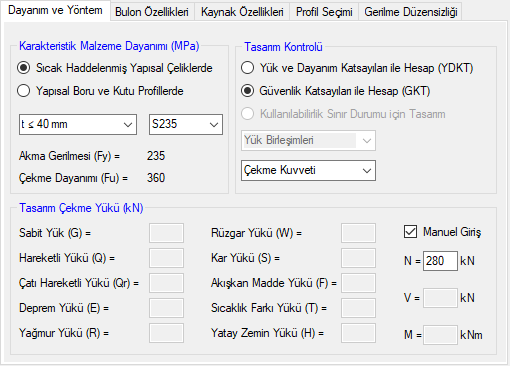Viewport: 510px width, 366px height.
Task: Click the Tasarım Kontrolü group heading
Action: point(283,47)
